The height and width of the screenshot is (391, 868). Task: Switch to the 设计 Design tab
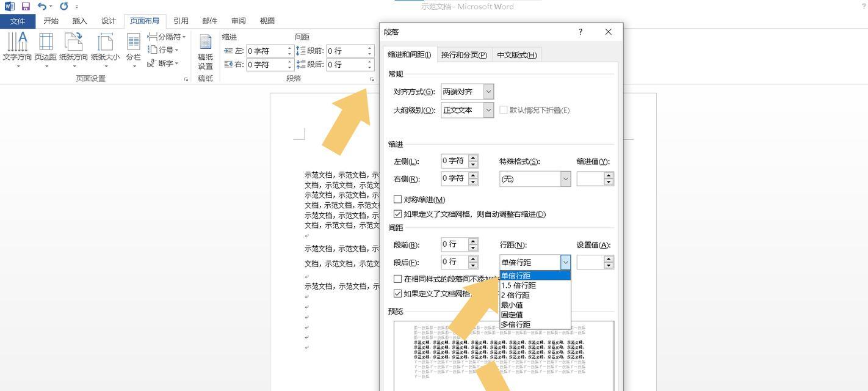[109, 21]
